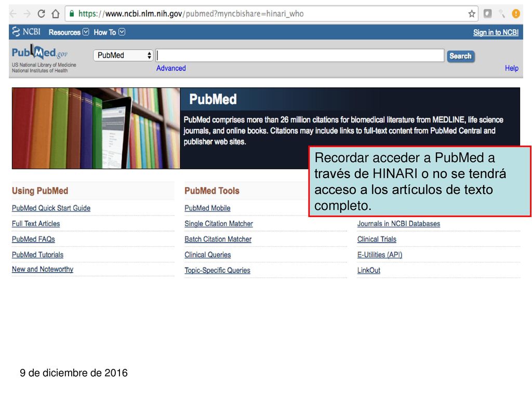This screenshot has height=399, width=532.
Task: Bookmark this page with the star icon
Action: pyautogui.click(x=472, y=14)
